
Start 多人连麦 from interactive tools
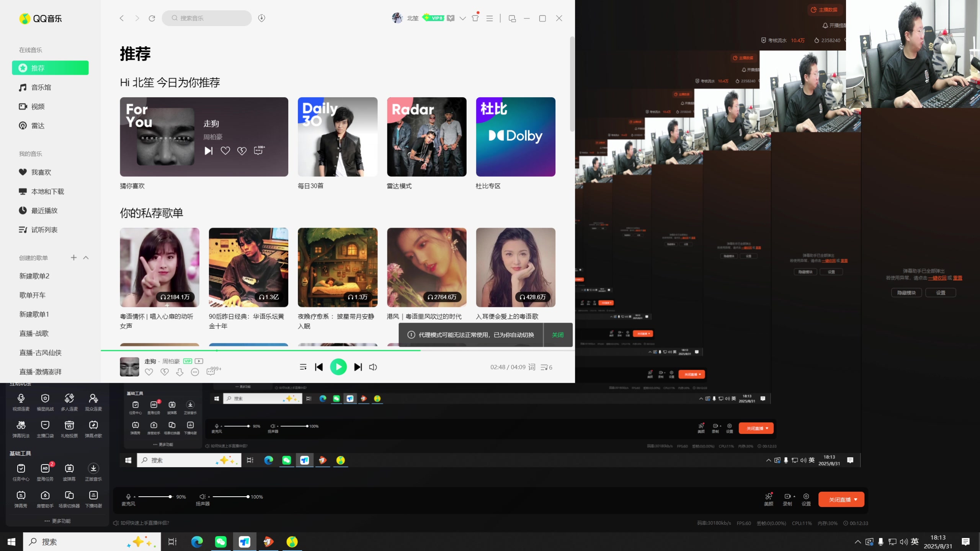(x=69, y=402)
